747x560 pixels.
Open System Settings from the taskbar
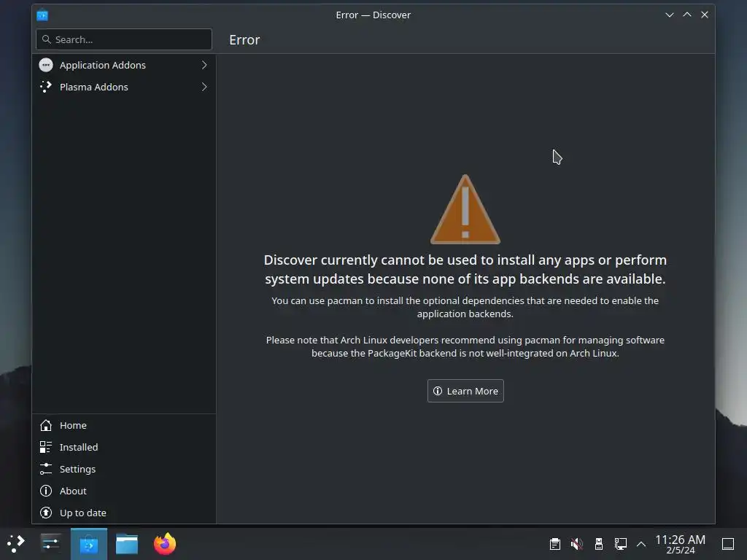(x=50, y=543)
